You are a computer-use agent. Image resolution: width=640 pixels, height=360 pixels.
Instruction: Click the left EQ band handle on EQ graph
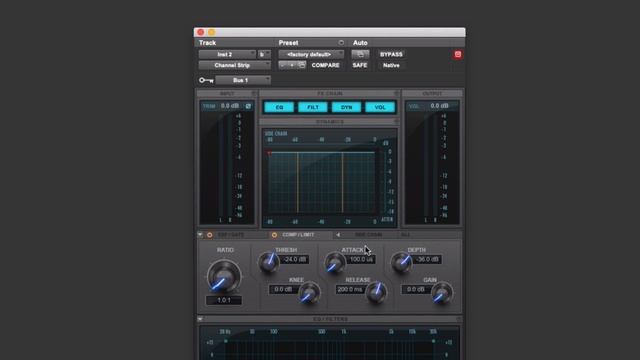coord(226,341)
